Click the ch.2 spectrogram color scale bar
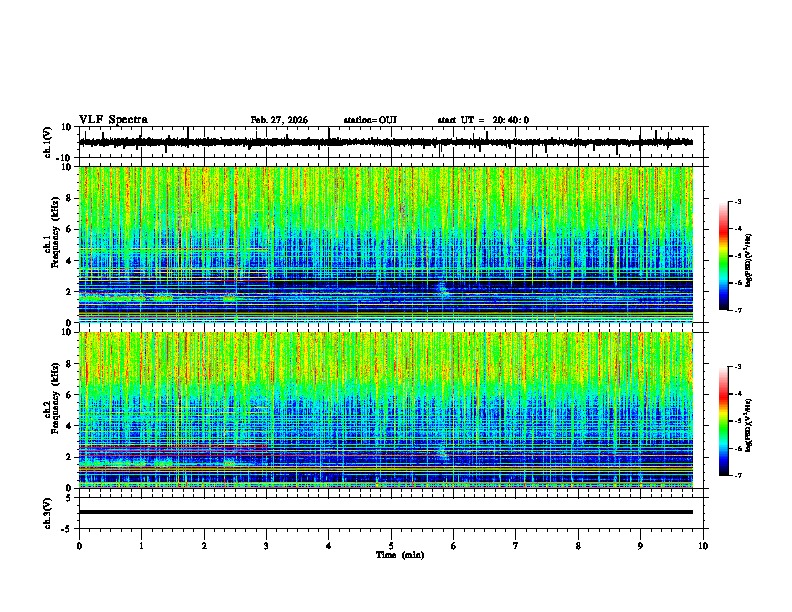 pyautogui.click(x=724, y=421)
